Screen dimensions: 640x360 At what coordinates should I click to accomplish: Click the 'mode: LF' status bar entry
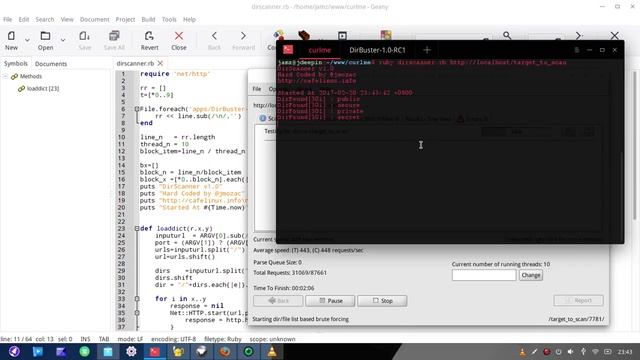[x=130, y=339]
